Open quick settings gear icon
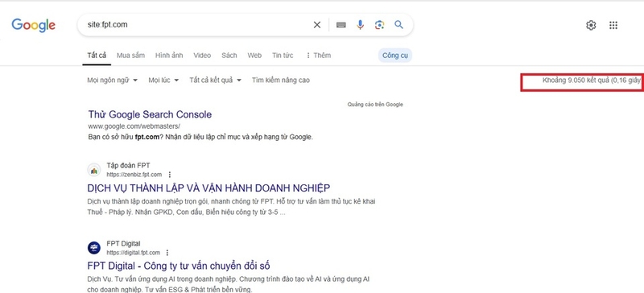 [x=591, y=25]
